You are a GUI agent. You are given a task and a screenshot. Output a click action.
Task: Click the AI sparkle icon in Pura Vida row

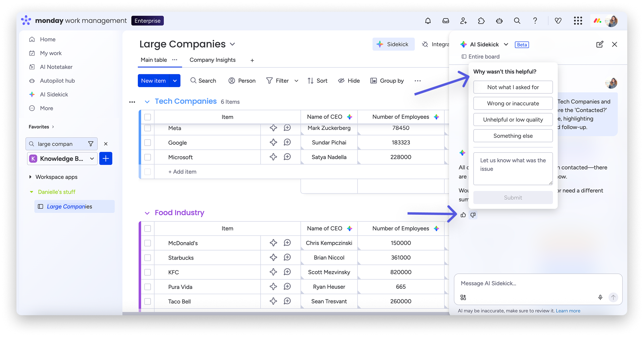tap(273, 286)
